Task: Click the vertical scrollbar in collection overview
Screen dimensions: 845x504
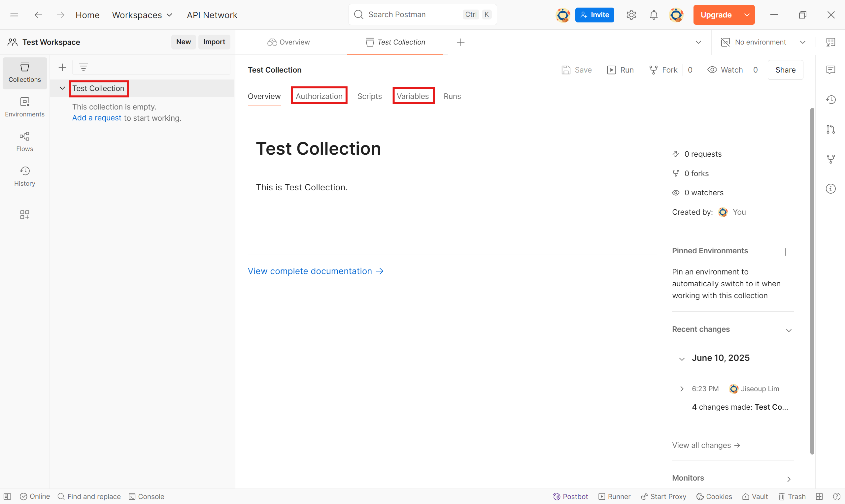Action: pos(812,281)
